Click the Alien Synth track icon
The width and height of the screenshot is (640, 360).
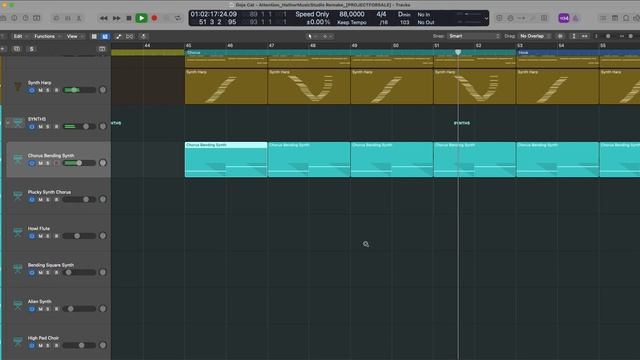click(18, 305)
